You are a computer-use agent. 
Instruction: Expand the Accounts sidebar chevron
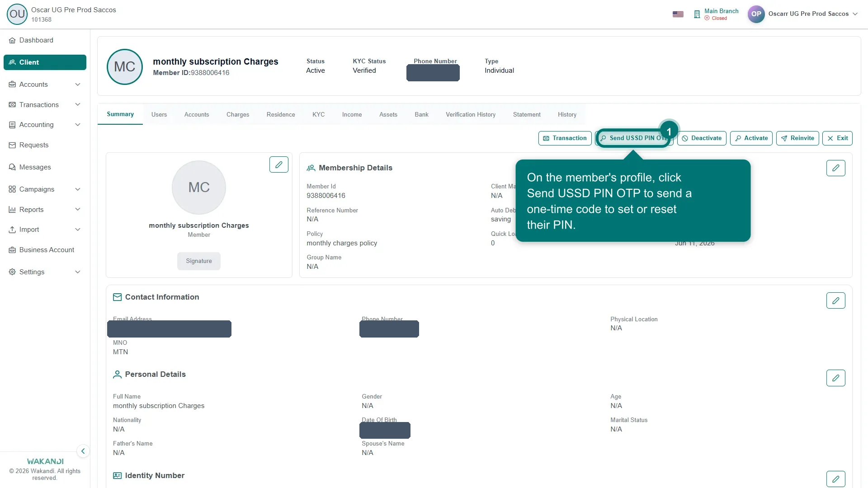[78, 84]
